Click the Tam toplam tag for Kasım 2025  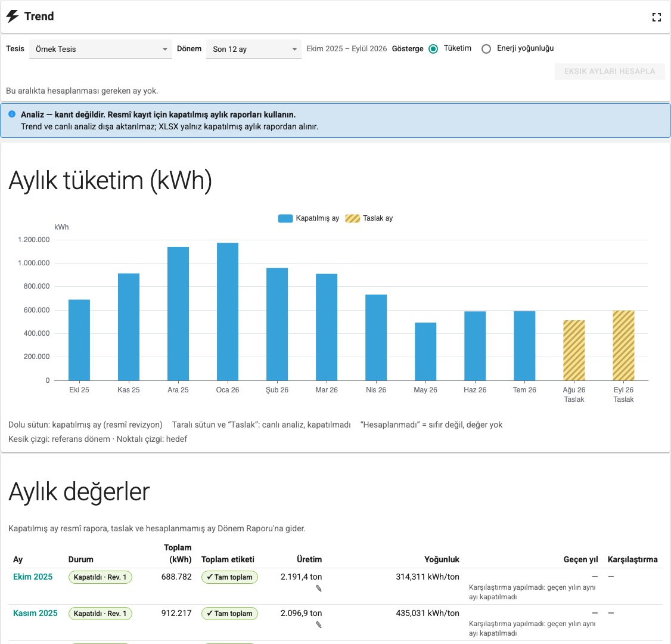click(230, 614)
